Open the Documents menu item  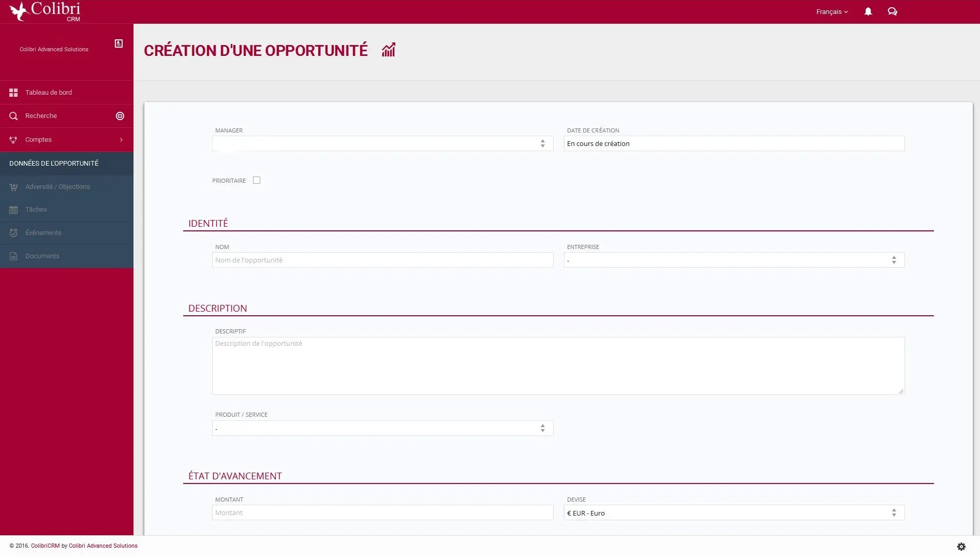(67, 256)
